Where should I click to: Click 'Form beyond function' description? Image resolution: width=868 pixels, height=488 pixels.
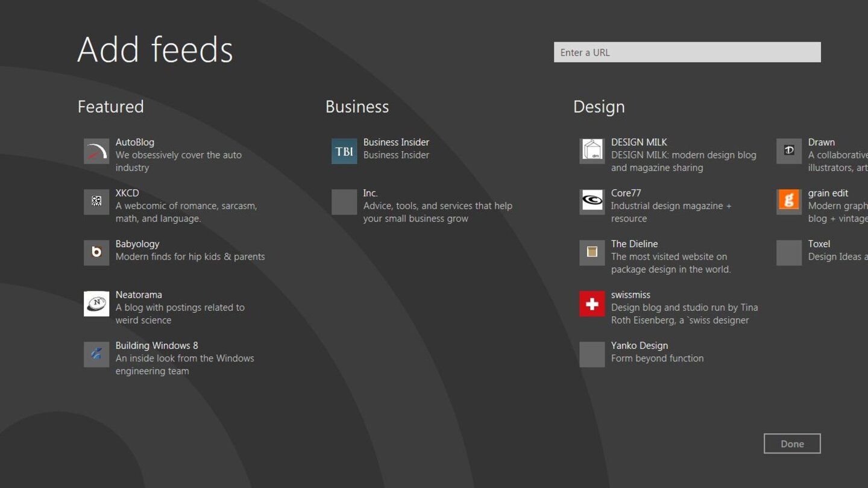pos(658,358)
